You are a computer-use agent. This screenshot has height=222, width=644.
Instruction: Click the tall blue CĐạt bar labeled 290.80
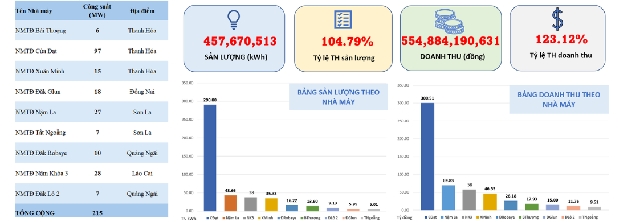click(x=210, y=158)
